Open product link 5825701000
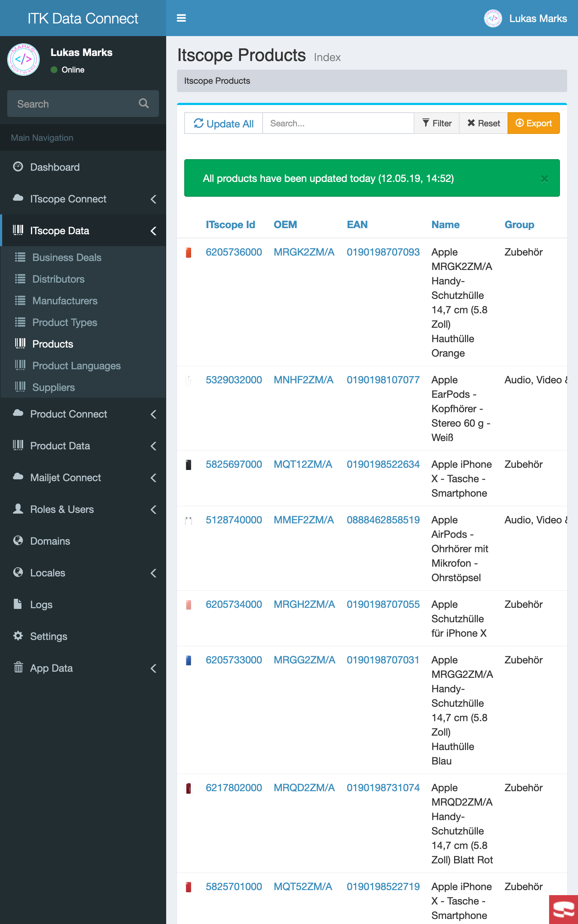Screen dimensions: 578x924 tap(234, 886)
